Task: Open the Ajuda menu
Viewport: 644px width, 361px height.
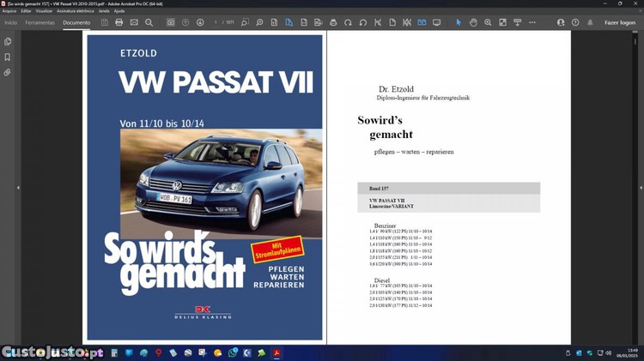Action: pos(119,11)
